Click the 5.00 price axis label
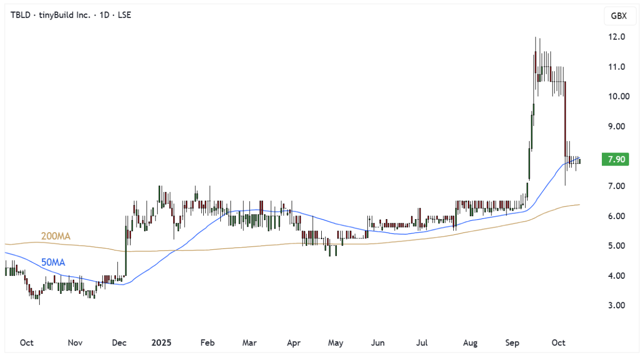This screenshot has width=644, height=358. 616,246
